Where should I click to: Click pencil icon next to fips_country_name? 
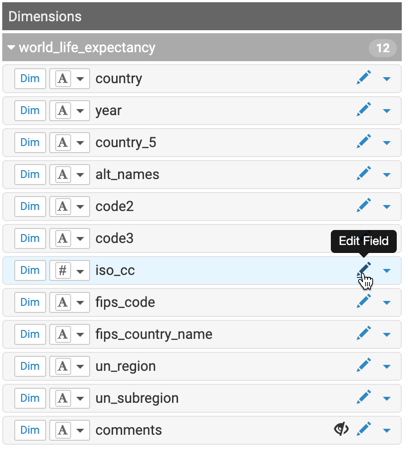pyautogui.click(x=364, y=334)
